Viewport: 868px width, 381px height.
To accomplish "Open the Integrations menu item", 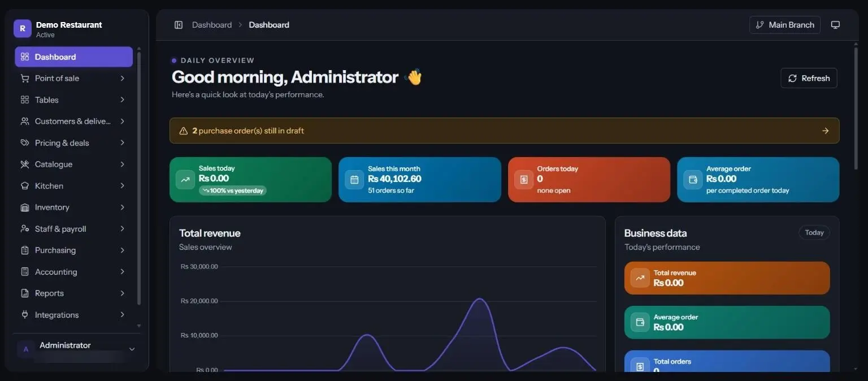I will point(73,315).
